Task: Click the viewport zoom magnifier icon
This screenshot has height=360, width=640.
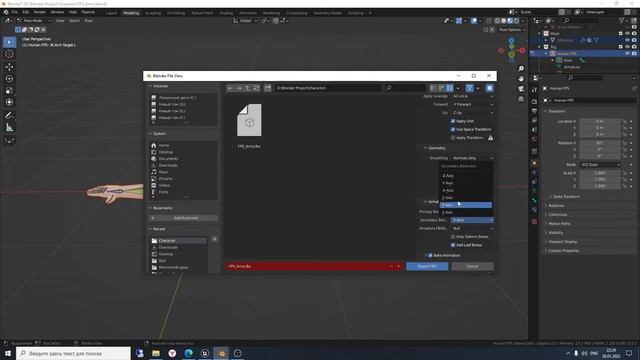Action: [x=521, y=69]
